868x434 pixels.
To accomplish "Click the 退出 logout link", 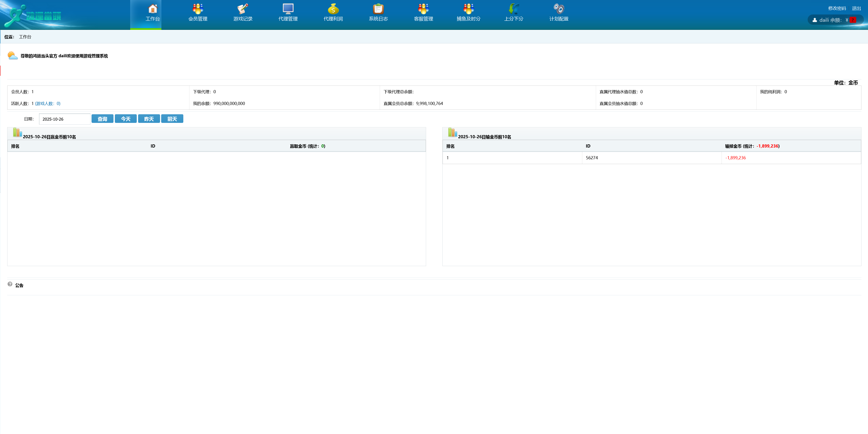I will point(856,8).
